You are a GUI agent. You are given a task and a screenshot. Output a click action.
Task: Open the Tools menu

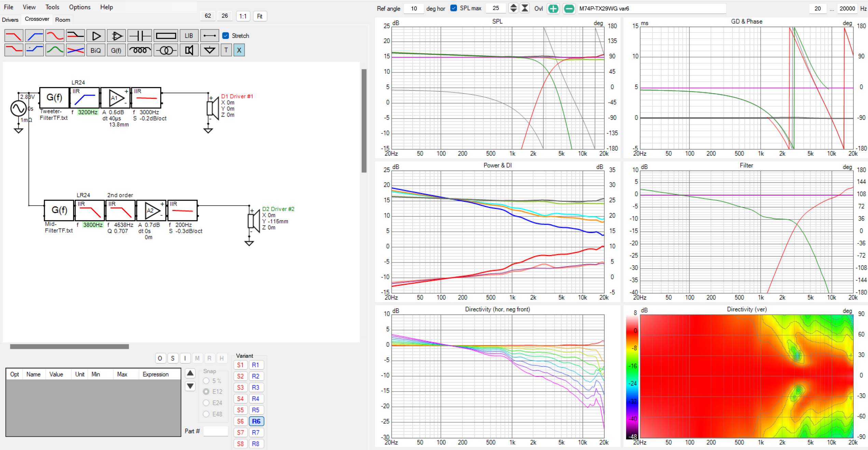[x=52, y=7]
